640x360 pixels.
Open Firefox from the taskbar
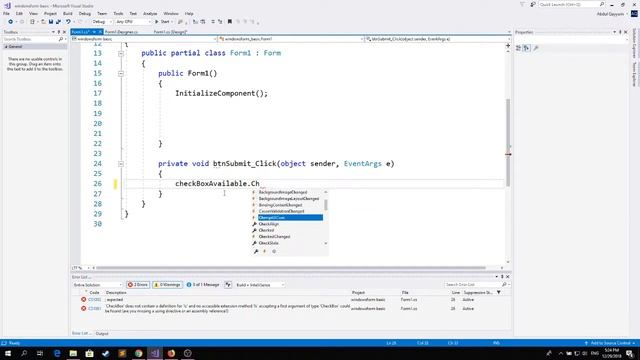tap(171, 353)
